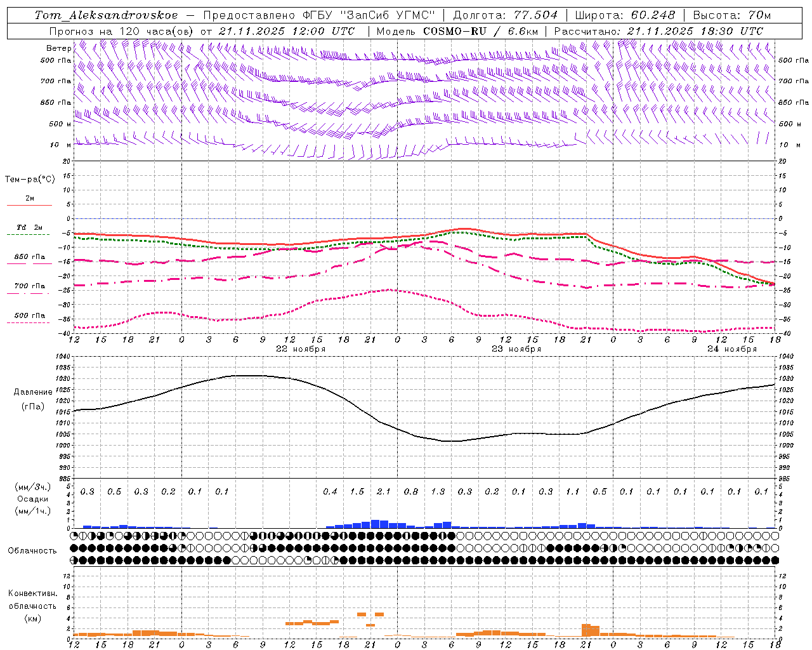The width and height of the screenshot is (812, 650).
Task: Click the Осадки precipitation label
Action: (33, 500)
